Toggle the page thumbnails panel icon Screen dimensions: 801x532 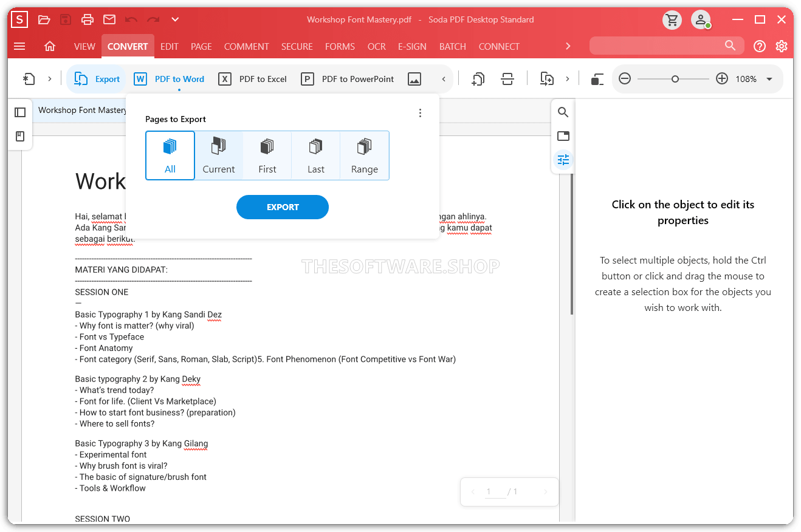point(20,112)
